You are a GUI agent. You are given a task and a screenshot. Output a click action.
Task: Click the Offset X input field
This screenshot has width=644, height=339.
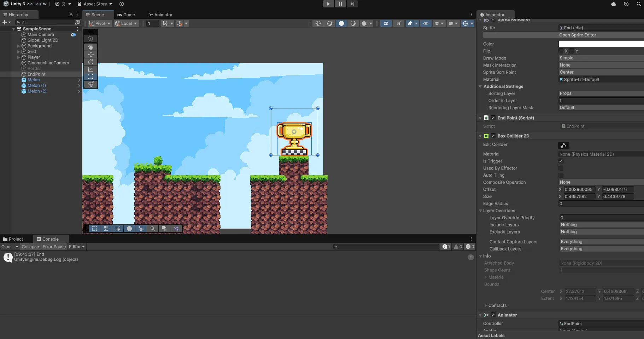click(x=579, y=189)
